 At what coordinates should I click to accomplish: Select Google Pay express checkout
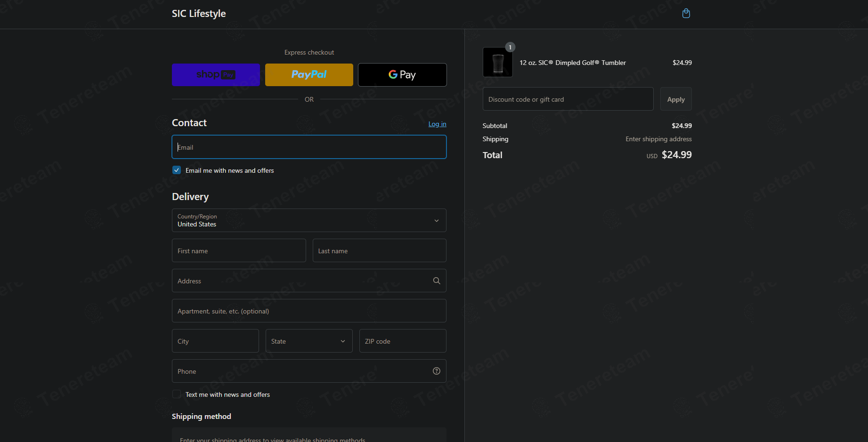(x=402, y=75)
